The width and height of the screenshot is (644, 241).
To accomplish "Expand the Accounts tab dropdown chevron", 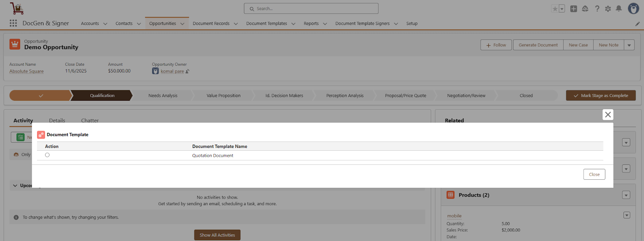I will [x=105, y=24].
